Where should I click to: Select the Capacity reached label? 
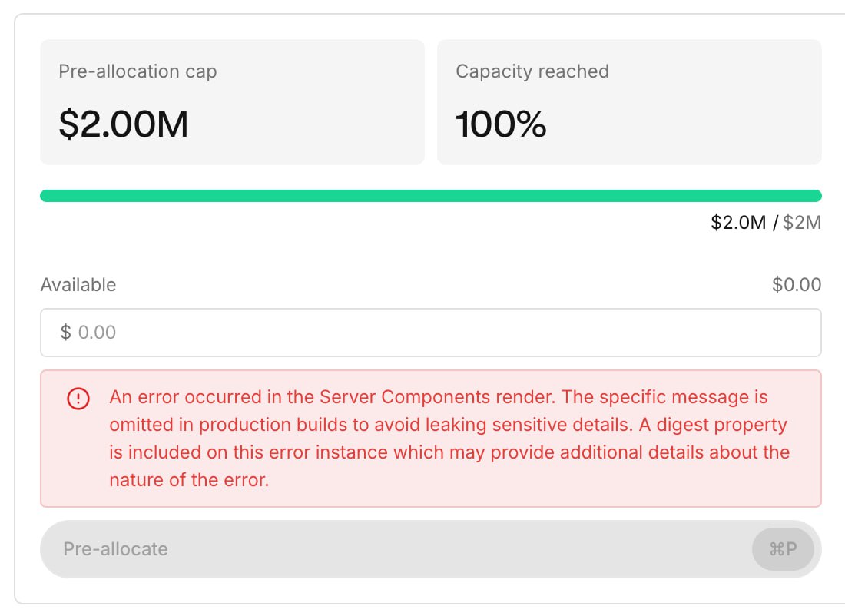pos(532,71)
